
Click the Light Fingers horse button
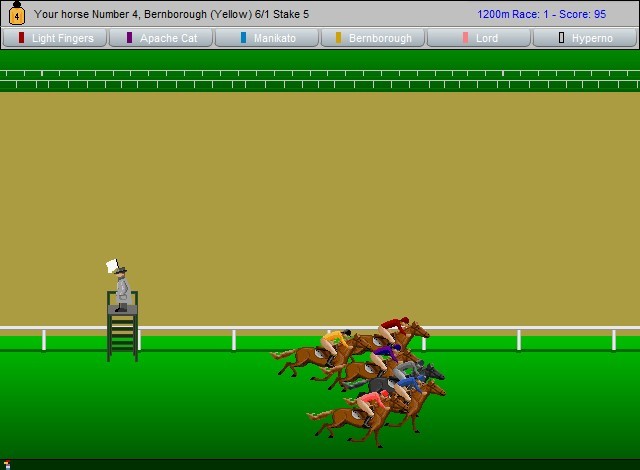click(x=55, y=38)
